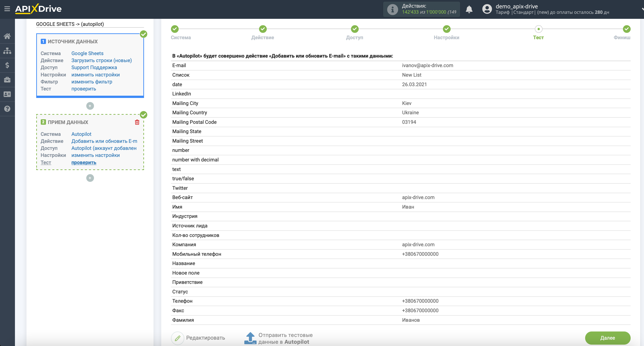Click изменить фильтр link

tap(92, 82)
